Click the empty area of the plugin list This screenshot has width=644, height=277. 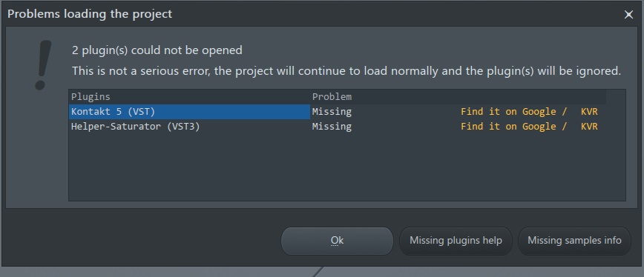coord(347,167)
